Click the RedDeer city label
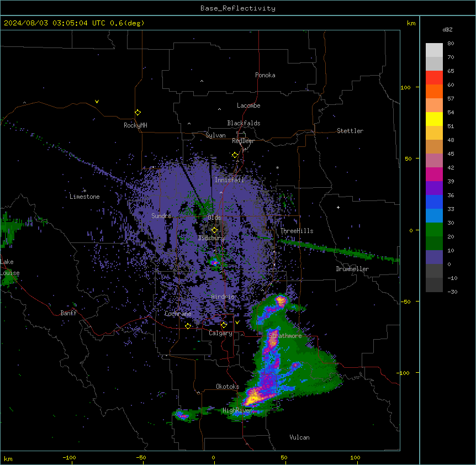476x465 pixels. (243, 141)
